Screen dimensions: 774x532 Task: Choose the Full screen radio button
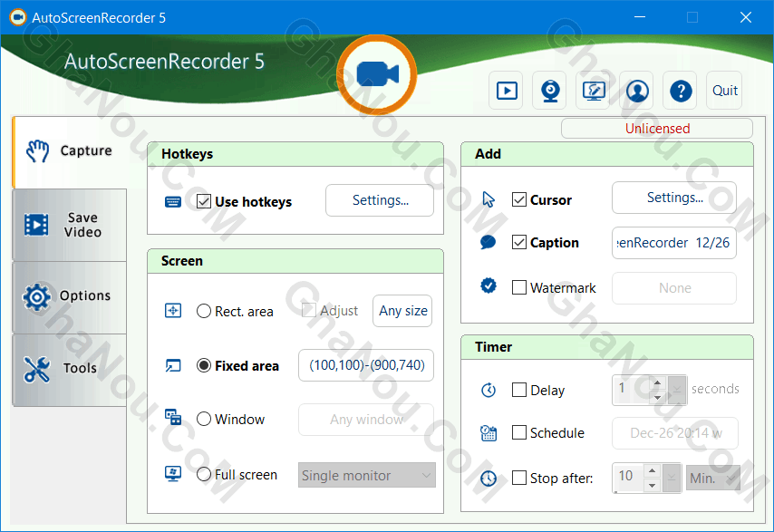click(203, 474)
